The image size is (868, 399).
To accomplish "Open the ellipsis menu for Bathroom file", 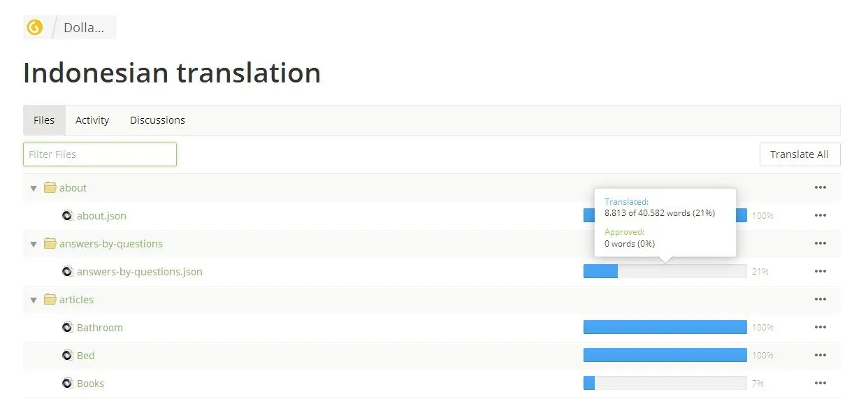I will pos(820,327).
